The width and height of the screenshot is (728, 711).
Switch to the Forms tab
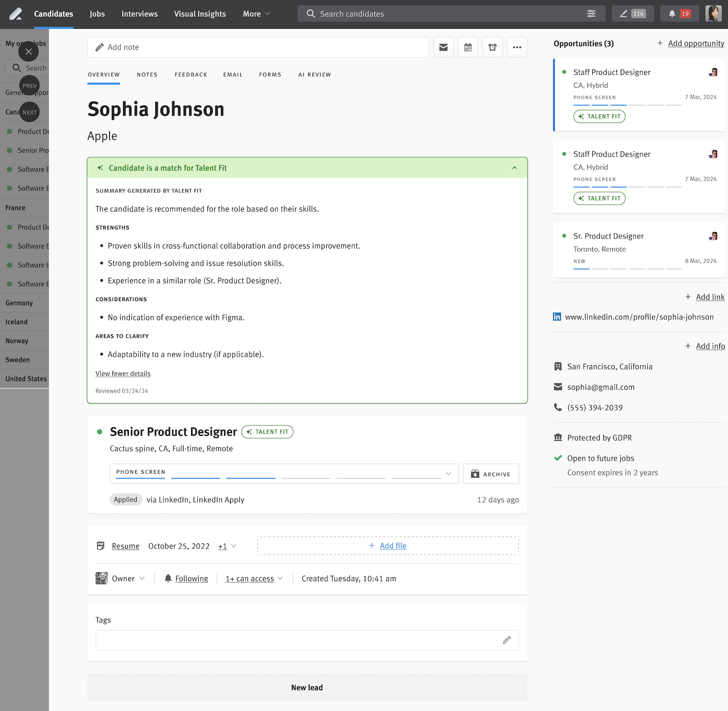[270, 75]
